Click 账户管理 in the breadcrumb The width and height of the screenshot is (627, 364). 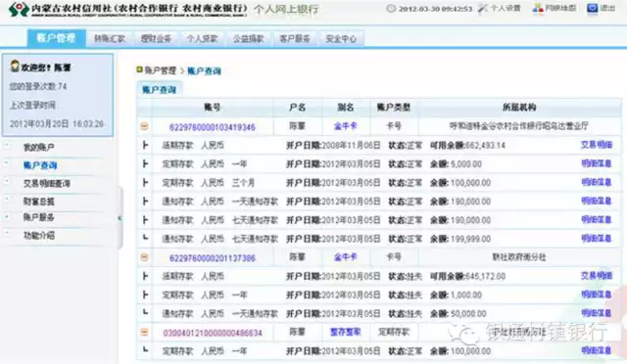161,70
